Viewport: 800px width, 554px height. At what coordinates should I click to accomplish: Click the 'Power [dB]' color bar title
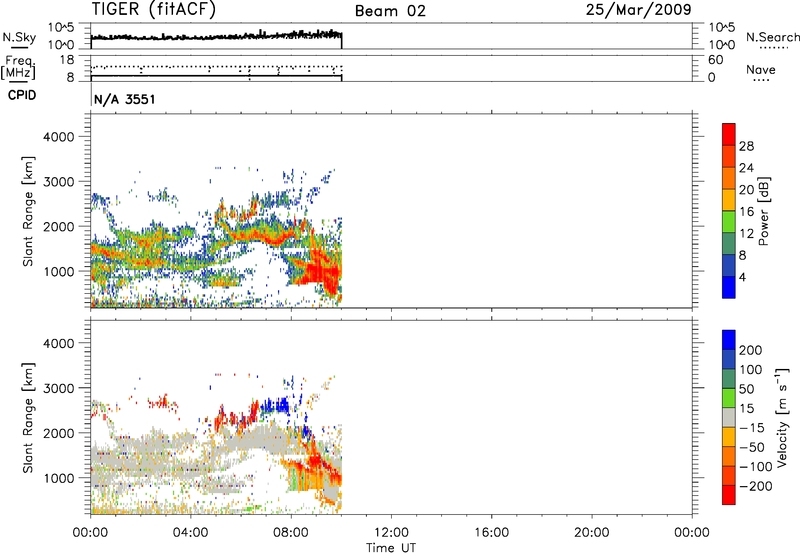pos(764,211)
